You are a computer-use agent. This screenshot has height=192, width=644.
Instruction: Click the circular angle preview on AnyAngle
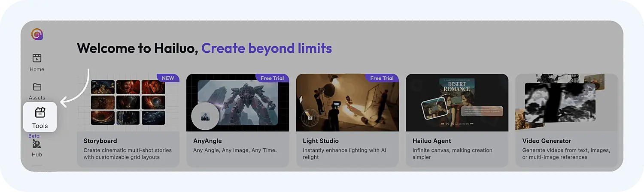click(205, 116)
